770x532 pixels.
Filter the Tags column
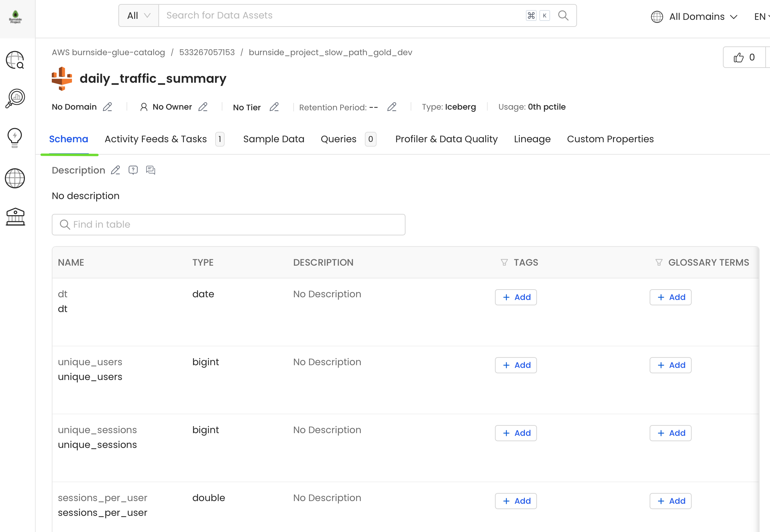coord(504,262)
